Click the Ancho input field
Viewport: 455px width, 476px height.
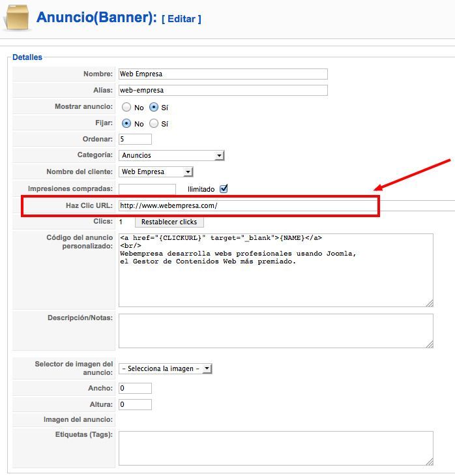135,388
